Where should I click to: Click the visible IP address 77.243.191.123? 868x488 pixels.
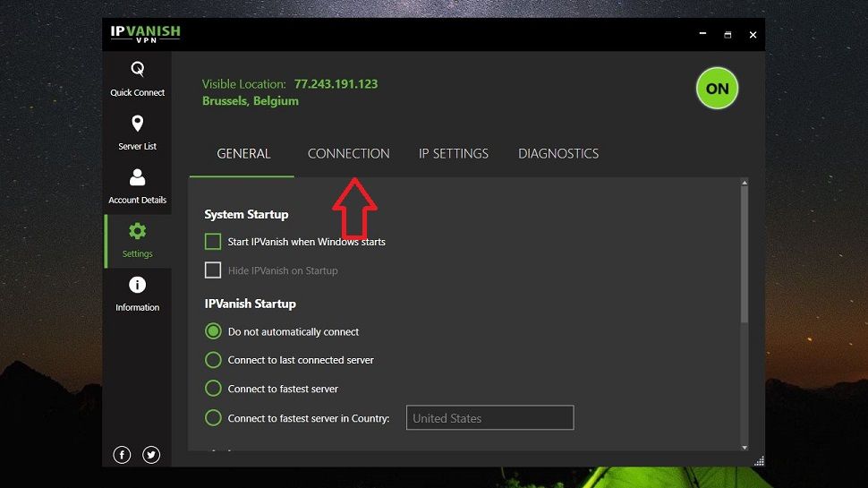click(x=336, y=83)
